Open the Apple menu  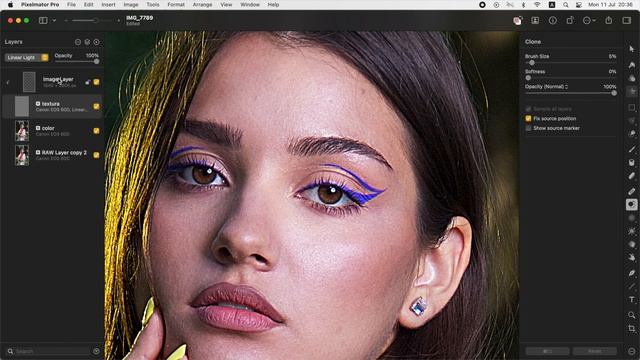pos(11,4)
